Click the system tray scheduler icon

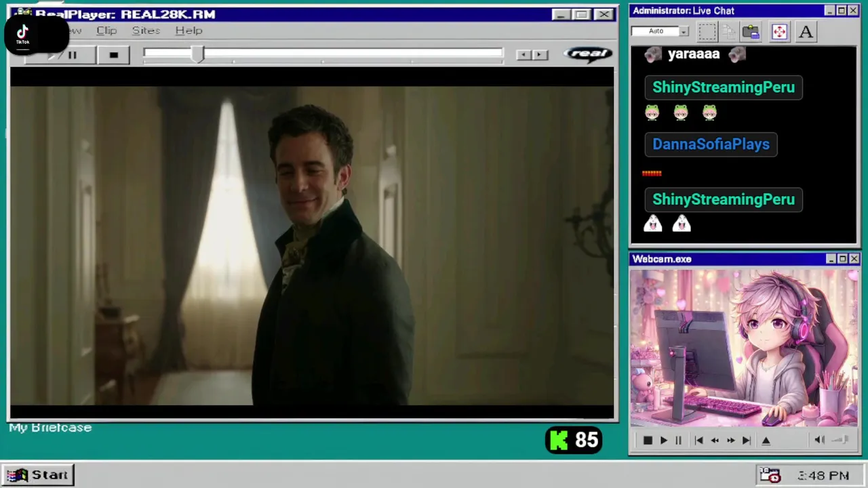click(770, 475)
